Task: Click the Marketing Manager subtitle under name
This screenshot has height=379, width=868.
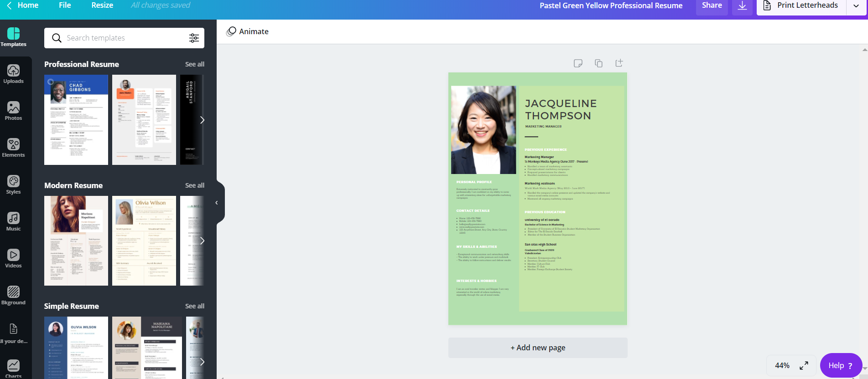Action: coord(543,126)
